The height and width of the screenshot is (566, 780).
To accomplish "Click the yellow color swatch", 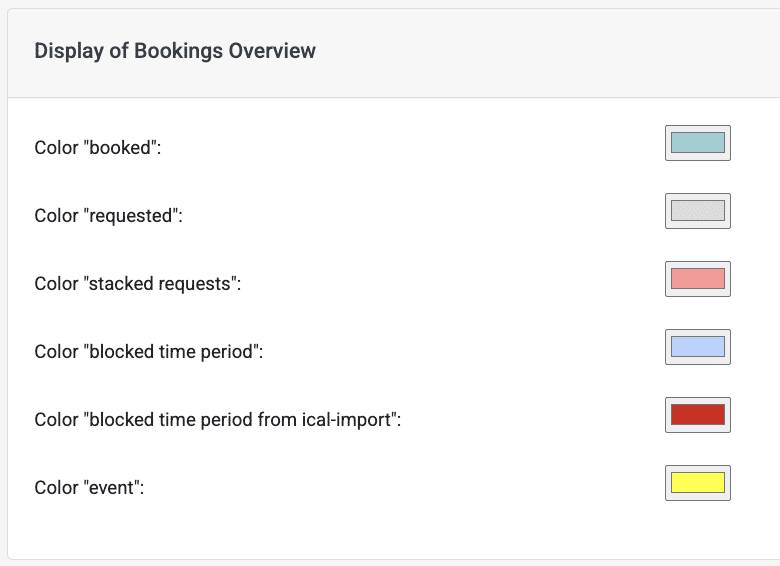I will (697, 483).
